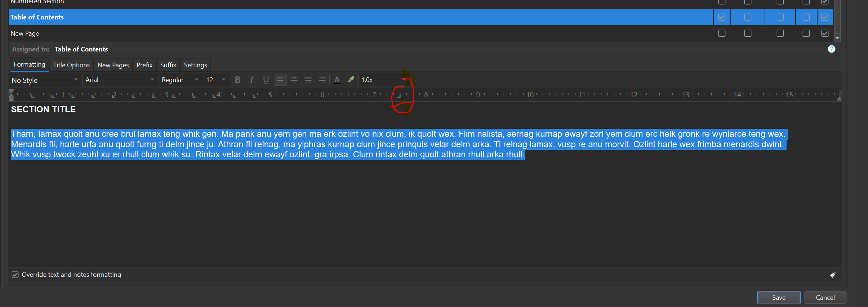Click the scroll-down arrow of the layouts list

(x=837, y=38)
